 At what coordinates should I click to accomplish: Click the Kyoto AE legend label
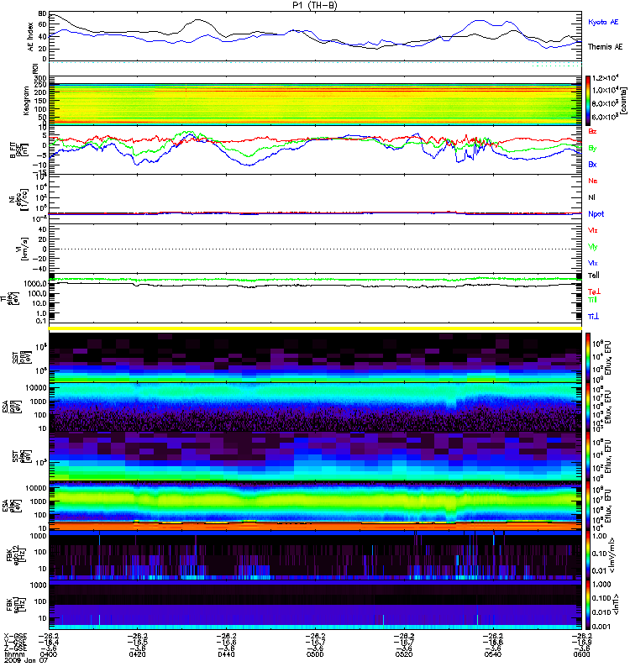click(605, 22)
